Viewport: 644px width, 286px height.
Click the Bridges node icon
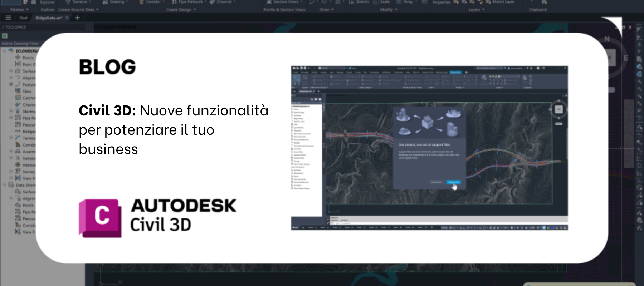(x=18, y=131)
